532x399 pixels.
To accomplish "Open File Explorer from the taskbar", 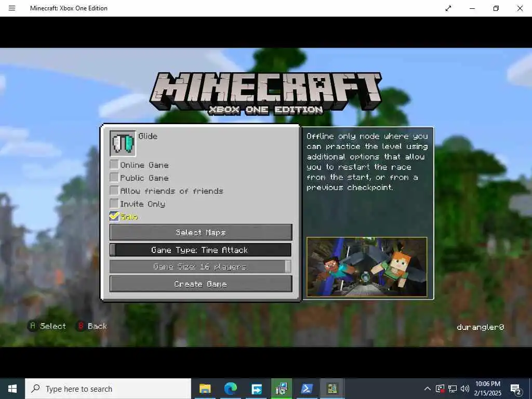I will (205, 389).
